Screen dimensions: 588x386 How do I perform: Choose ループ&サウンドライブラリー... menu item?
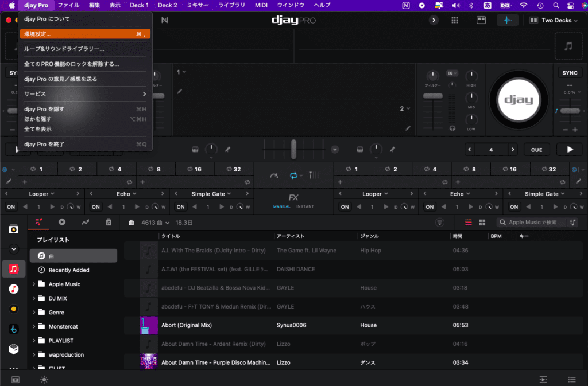(x=85, y=49)
